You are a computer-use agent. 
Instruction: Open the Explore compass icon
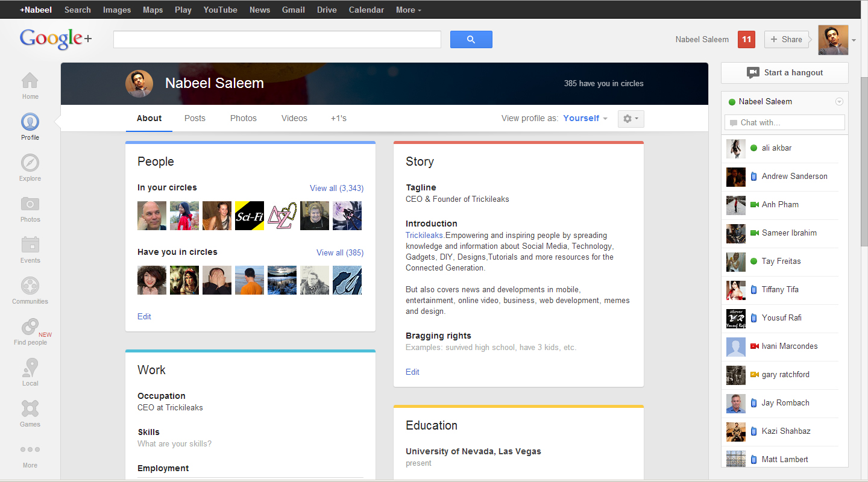click(x=30, y=168)
